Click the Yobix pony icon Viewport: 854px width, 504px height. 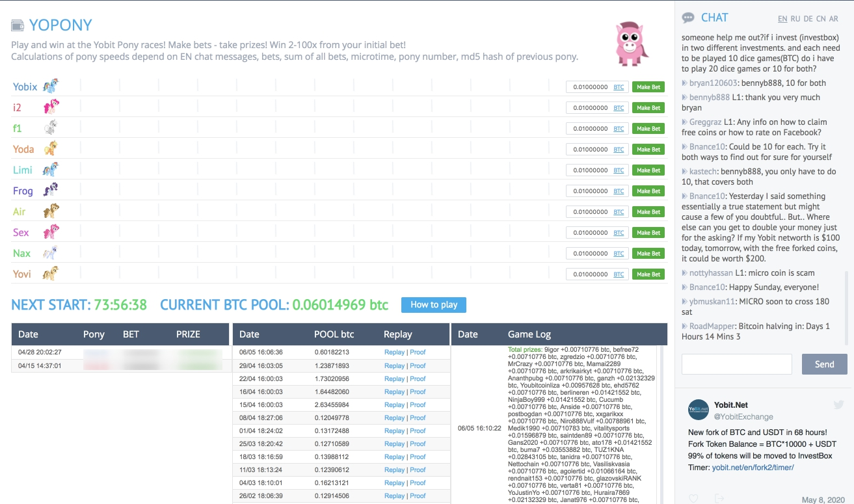coord(50,86)
